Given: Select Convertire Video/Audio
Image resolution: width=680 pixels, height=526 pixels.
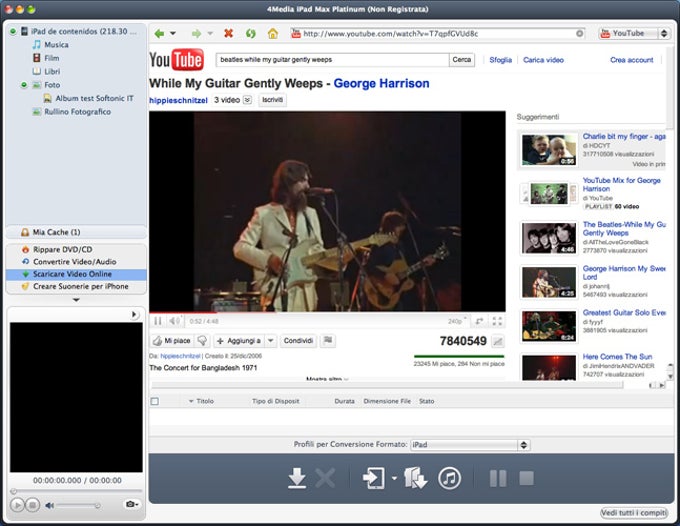Looking at the screenshot, I should pyautogui.click(x=76, y=261).
